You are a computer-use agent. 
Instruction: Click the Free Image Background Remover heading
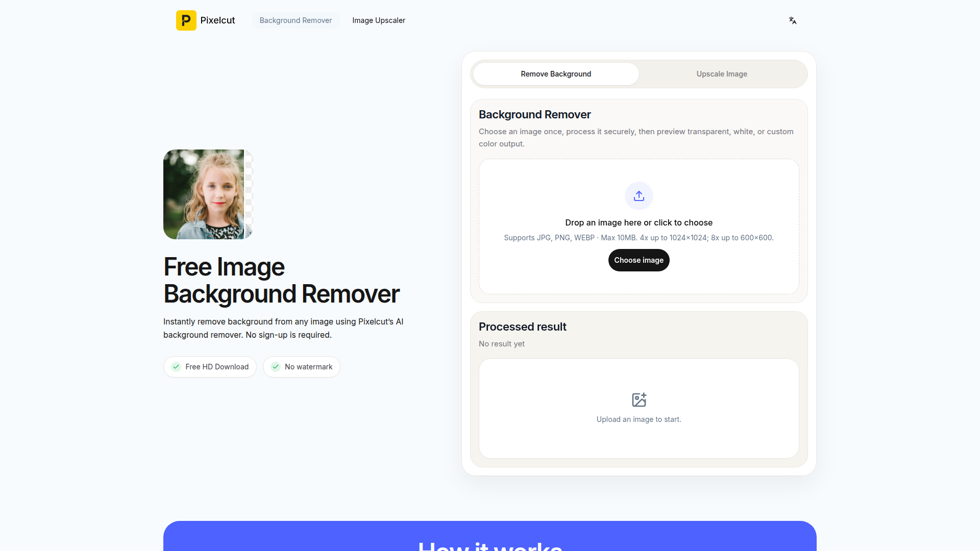[x=281, y=280]
